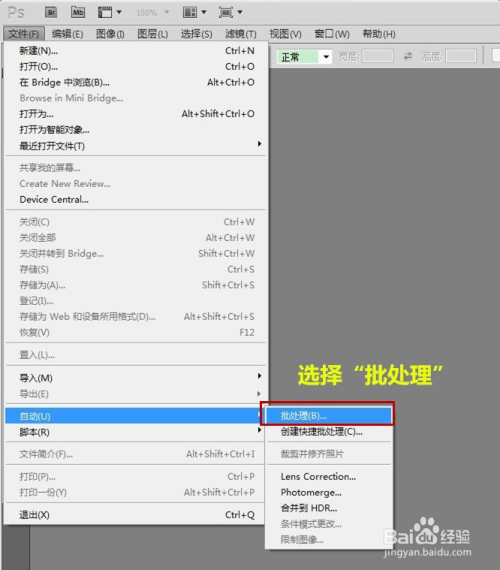Screen dimensions: 500x570
Task: Choose 创建快捷批处理(C)... in submenu
Action: [329, 432]
